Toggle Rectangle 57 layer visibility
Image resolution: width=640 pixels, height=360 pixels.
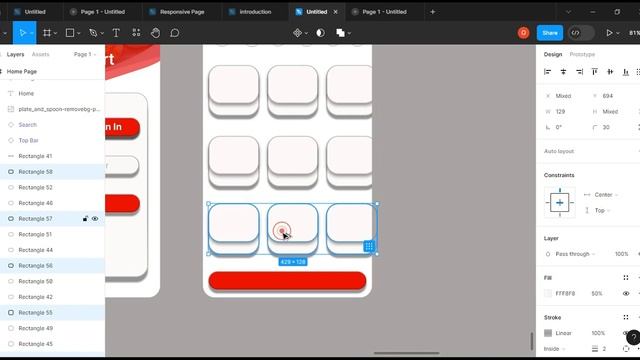point(95,219)
